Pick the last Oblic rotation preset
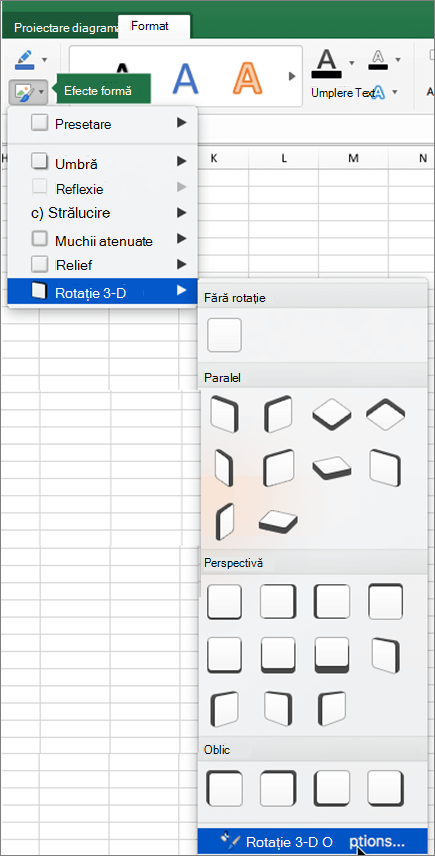Image resolution: width=435 pixels, height=856 pixels. pos(385,788)
